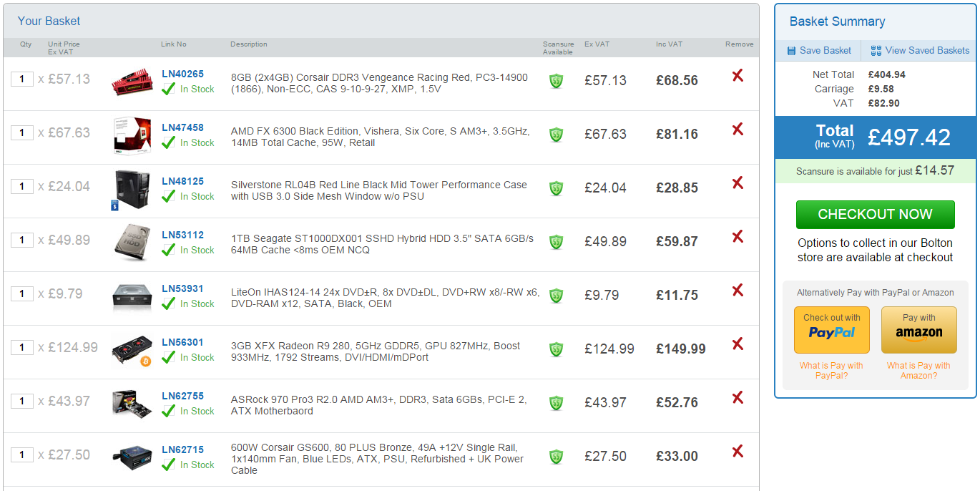Remove the LiteOn DVD drive item
Image resolution: width=980 pixels, height=491 pixels.
[x=738, y=290]
